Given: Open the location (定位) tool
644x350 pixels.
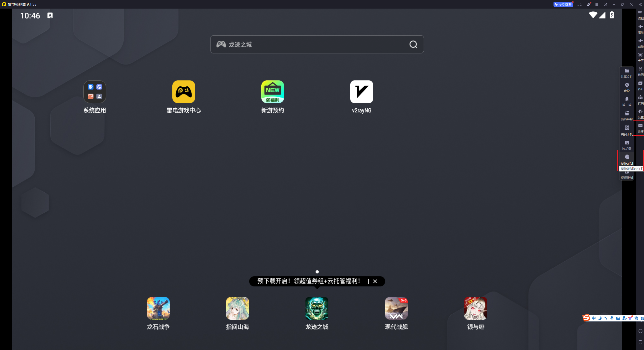Looking at the screenshot, I should coord(627,87).
